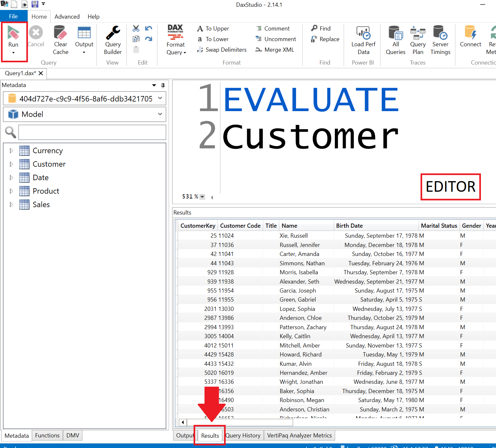This screenshot has width=496, height=448.
Task: Open the File menu
Action: click(13, 16)
